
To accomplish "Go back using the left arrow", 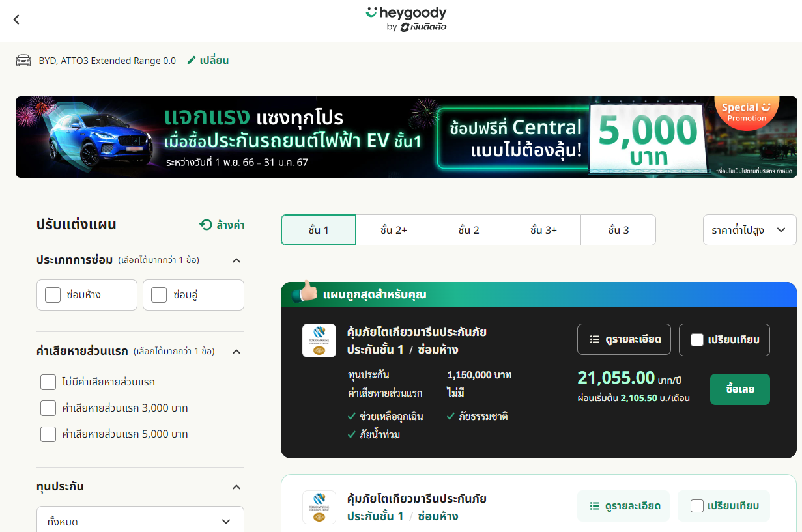I will [x=16, y=20].
